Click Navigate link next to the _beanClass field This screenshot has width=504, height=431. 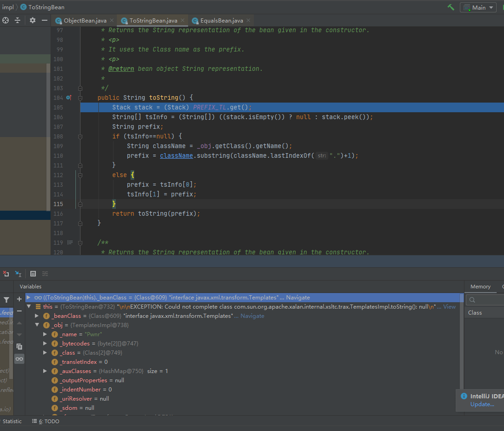[x=252, y=316]
